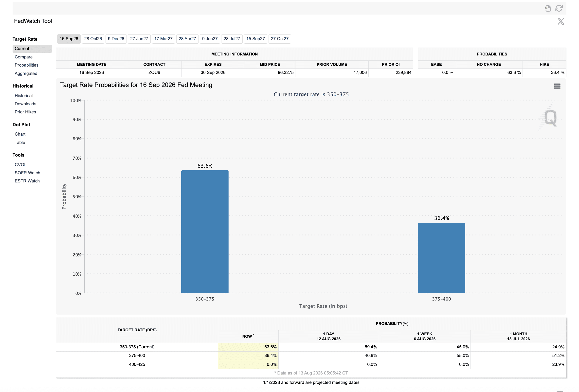Select the 28 Oct26 meeting tab
Image resolution: width=579 pixels, height=392 pixels.
click(x=93, y=39)
